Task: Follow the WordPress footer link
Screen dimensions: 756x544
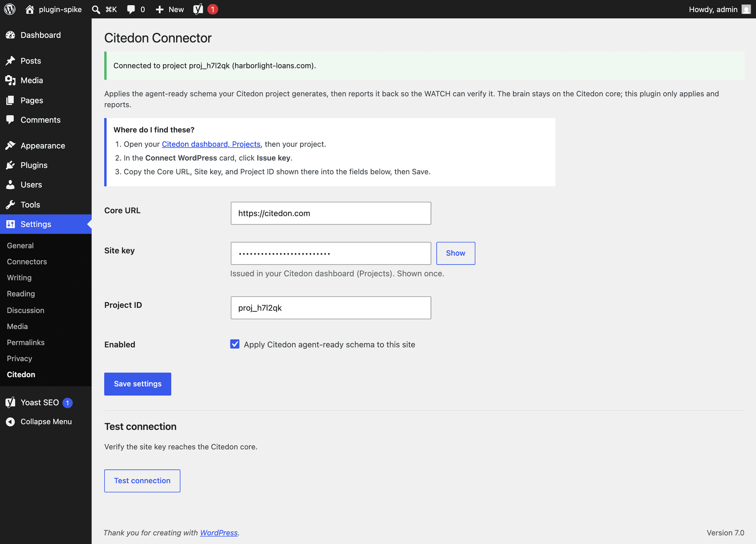Action: click(219, 533)
